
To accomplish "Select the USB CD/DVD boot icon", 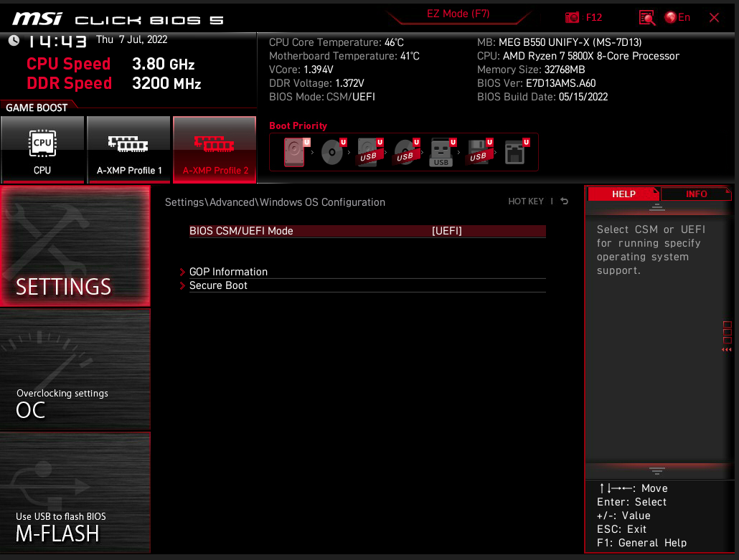I will [407, 152].
